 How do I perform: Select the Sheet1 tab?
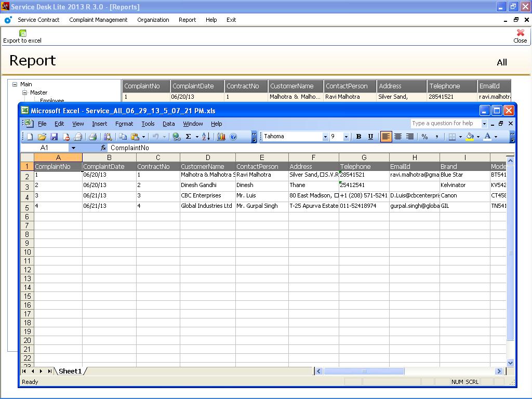[70, 371]
